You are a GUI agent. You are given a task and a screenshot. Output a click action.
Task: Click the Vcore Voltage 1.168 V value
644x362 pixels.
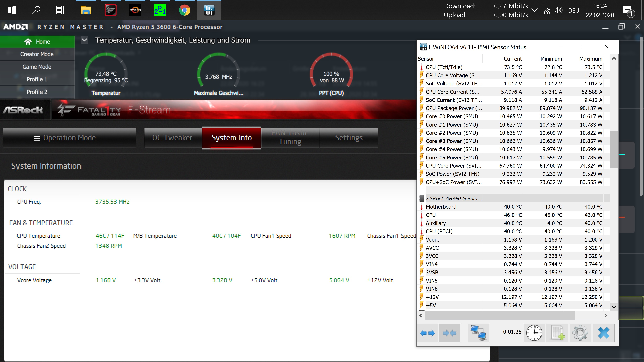(106, 280)
